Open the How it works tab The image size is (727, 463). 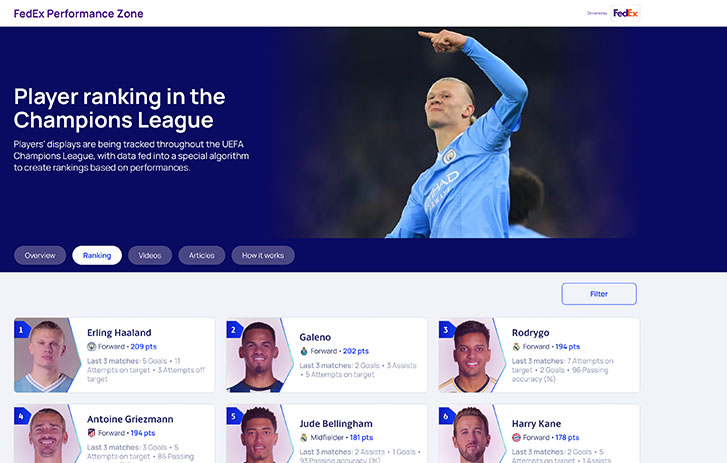click(263, 255)
